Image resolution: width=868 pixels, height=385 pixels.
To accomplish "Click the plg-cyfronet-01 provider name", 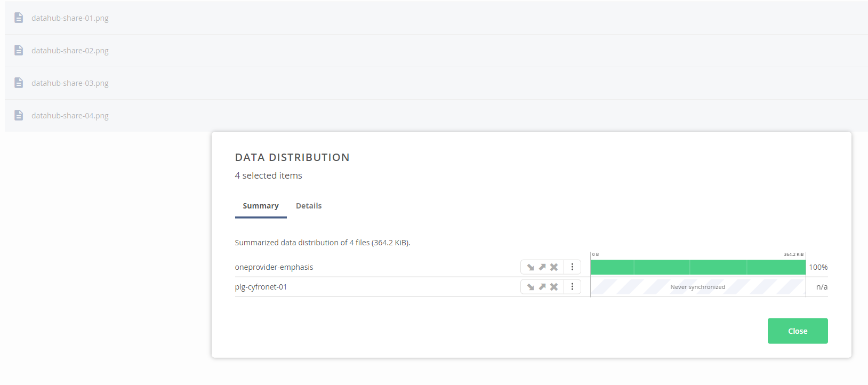I will pyautogui.click(x=261, y=287).
